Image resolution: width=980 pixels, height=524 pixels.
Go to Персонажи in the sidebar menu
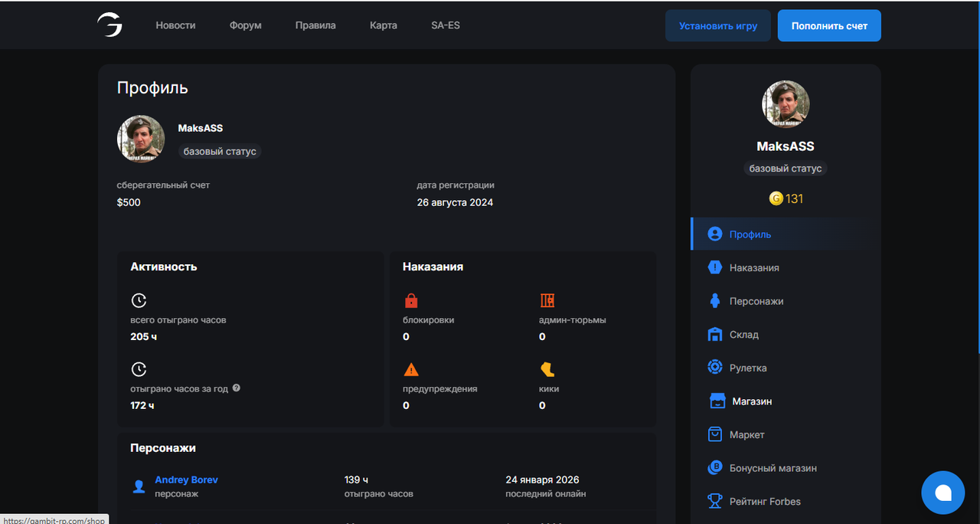pos(756,301)
